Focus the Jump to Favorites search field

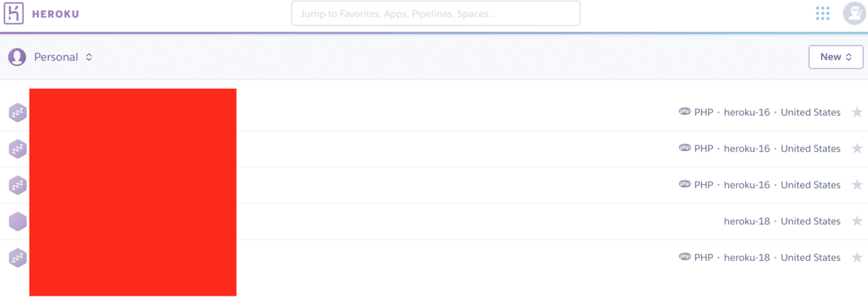tap(435, 14)
